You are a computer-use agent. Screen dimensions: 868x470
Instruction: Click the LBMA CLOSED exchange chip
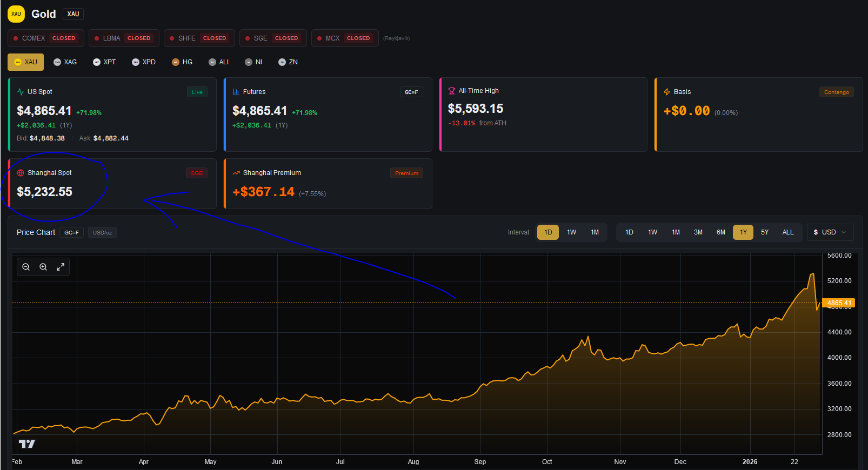124,38
